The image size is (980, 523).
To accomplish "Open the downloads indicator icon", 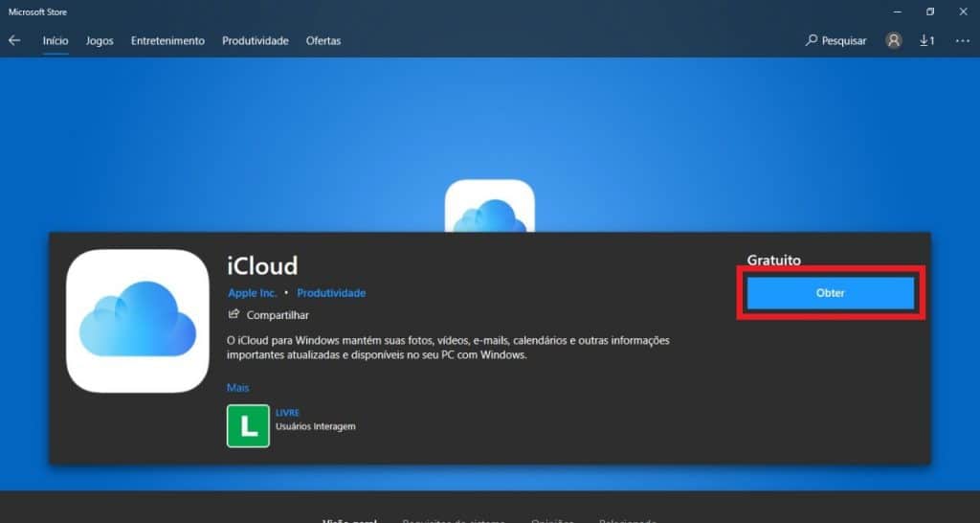I will point(926,40).
